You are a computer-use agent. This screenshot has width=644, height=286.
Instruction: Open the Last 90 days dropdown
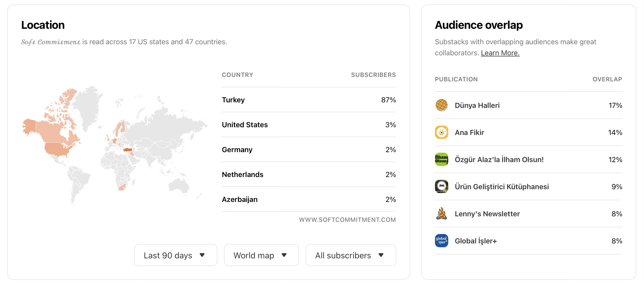tap(176, 255)
